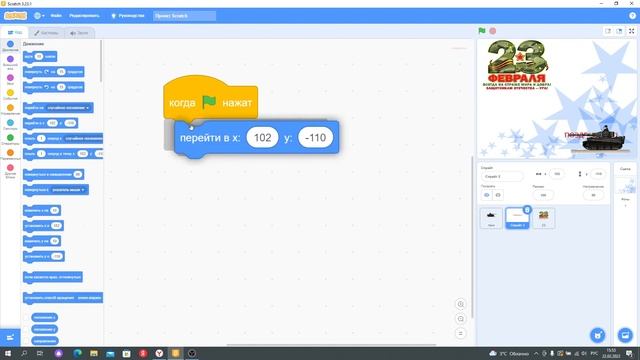Open random position dropdown in go-to block
Screen dimensions: 640x360
click(x=68, y=108)
